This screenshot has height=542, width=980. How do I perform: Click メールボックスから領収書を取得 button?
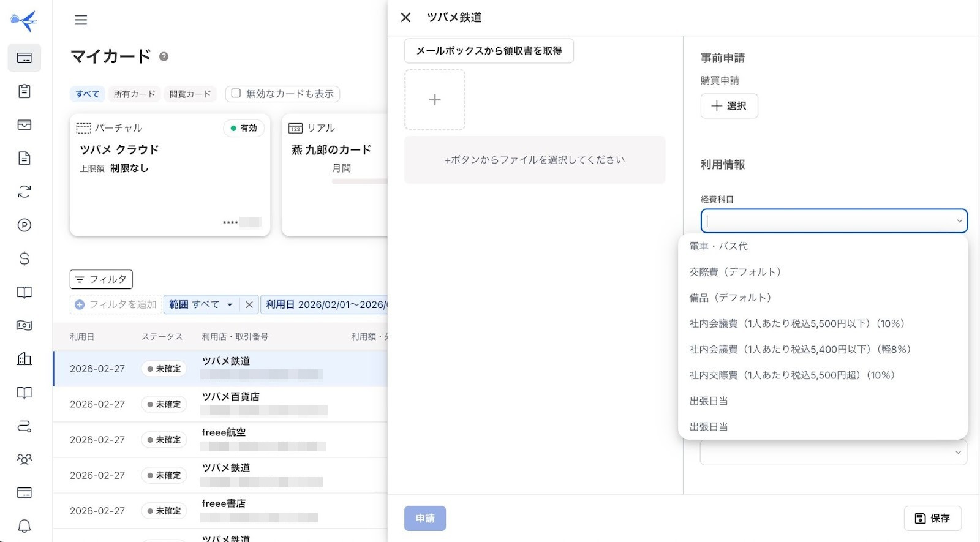pos(489,51)
